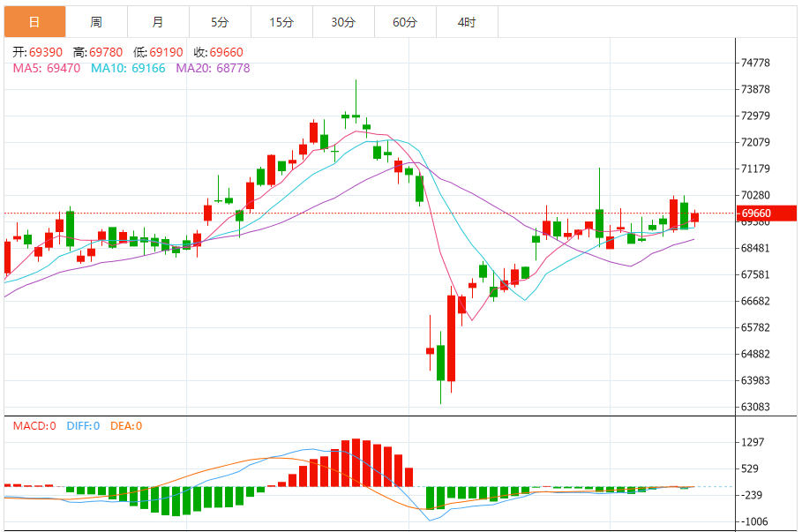Select the MA5: 69470 indicator label
Viewport: 802px width, 532px height.
47,68
